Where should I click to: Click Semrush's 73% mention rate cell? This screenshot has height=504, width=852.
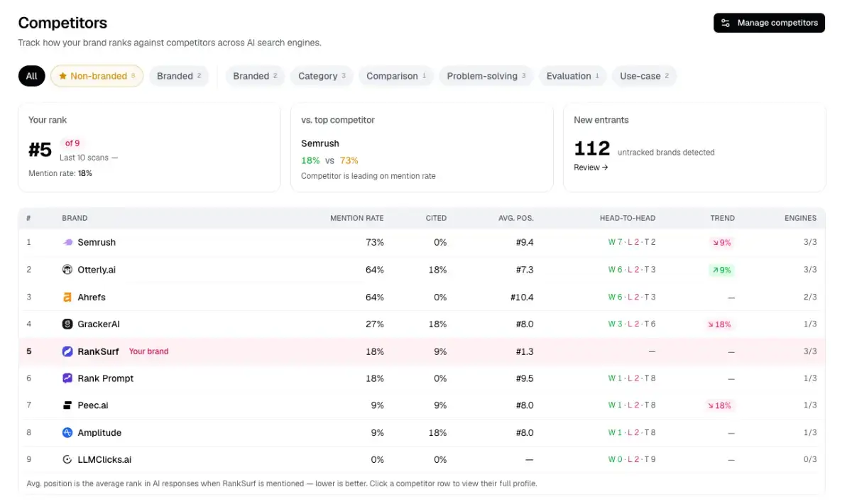375,242
